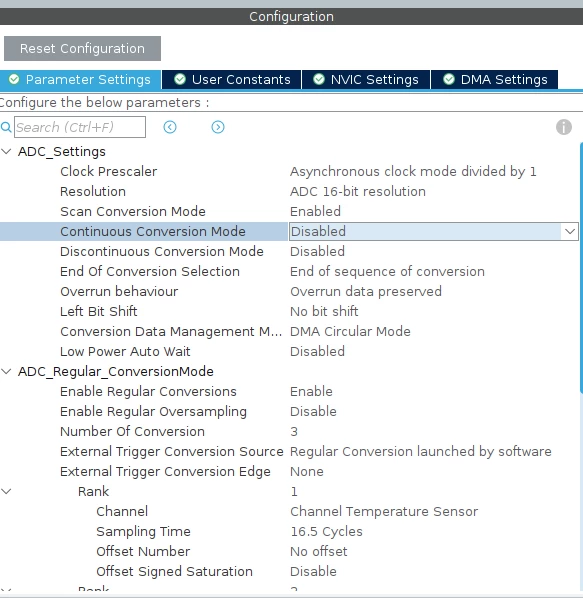This screenshot has height=598, width=583.
Task: Open the info icon for parameter help
Action: coord(564,127)
